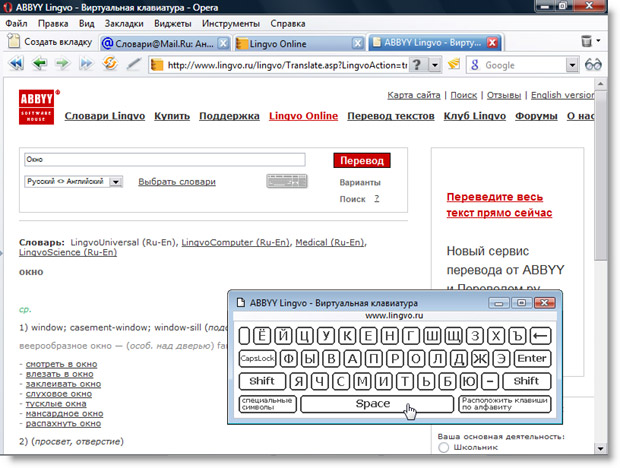This screenshot has width=620, height=468.
Task: Go forward using the green right arrow
Action: pyautogui.click(x=62, y=64)
